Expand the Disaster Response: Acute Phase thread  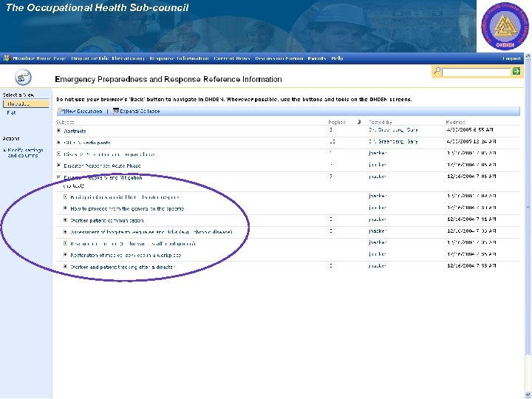[x=58, y=166]
